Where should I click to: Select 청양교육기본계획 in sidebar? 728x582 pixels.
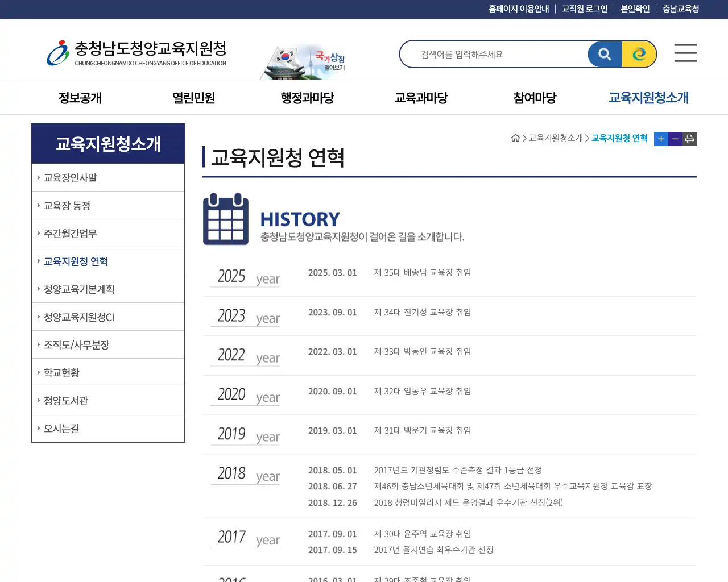click(108, 289)
